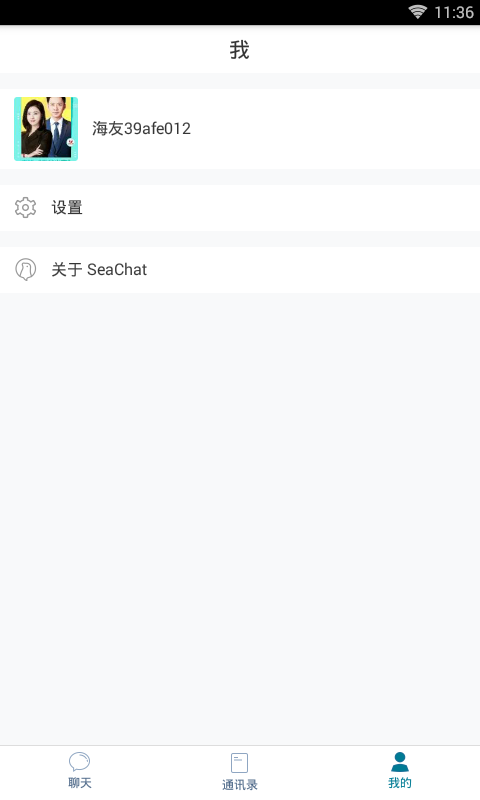Open the 设置 text entry
This screenshot has width=480, height=800.
pos(67,208)
